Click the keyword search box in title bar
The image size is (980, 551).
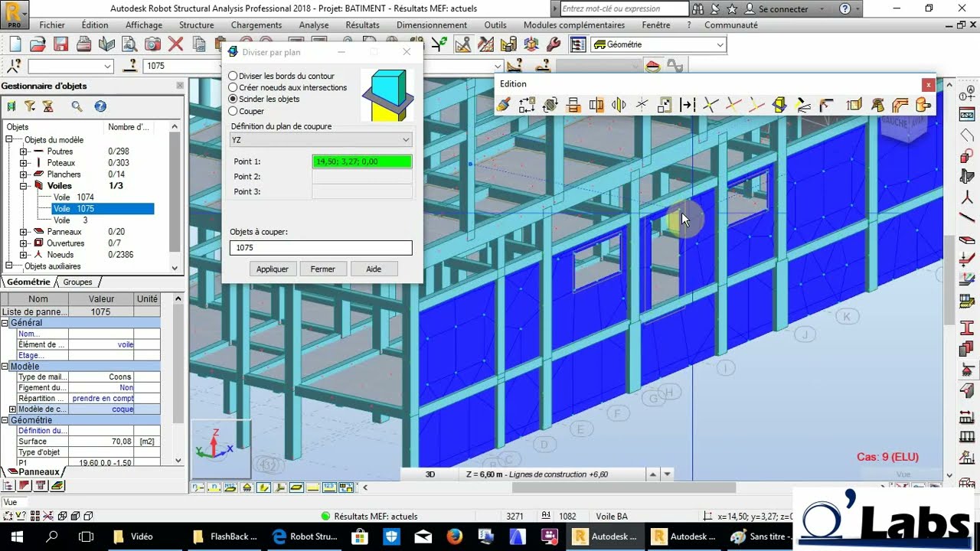tap(623, 9)
